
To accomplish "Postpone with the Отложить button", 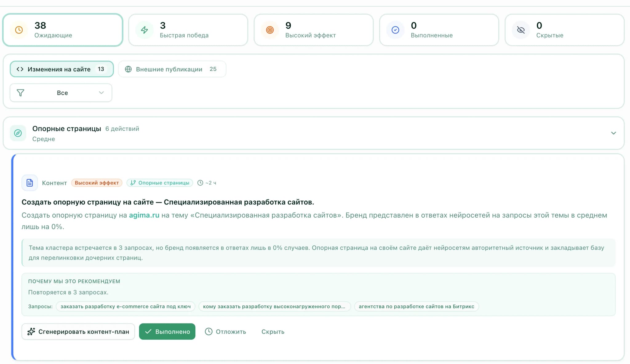I will coord(225,331).
